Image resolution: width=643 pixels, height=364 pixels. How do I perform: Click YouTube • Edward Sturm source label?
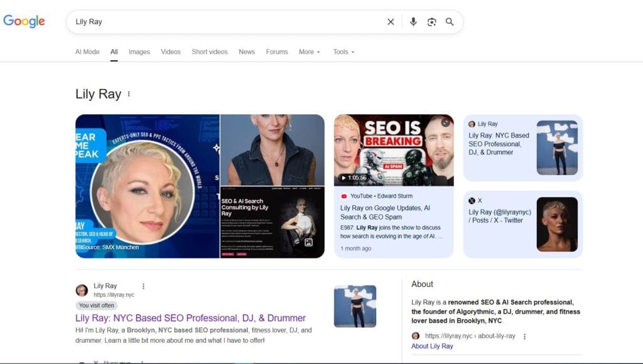point(381,196)
